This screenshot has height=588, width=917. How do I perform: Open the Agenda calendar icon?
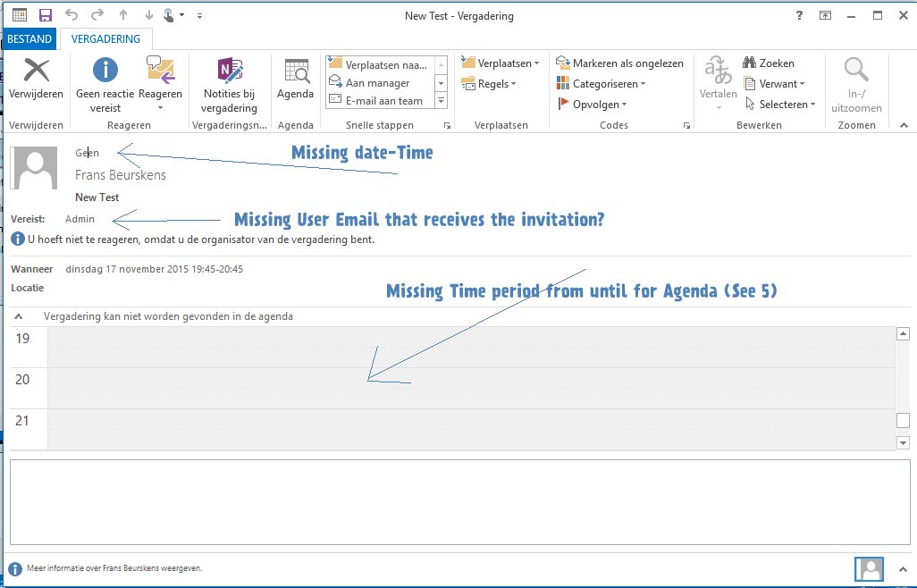click(295, 71)
